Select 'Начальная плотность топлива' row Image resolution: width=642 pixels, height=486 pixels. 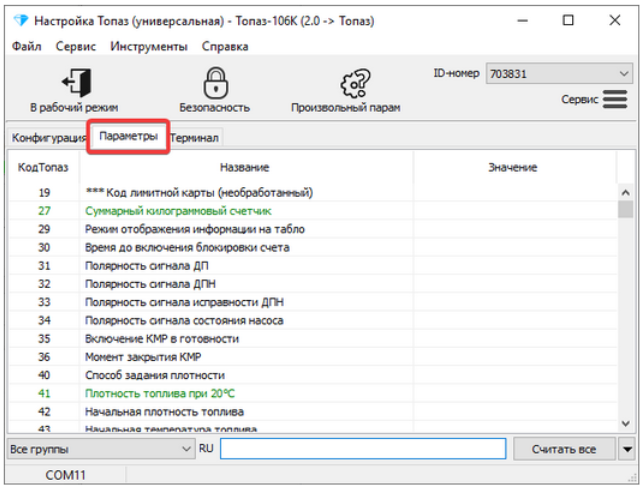[x=313, y=411]
